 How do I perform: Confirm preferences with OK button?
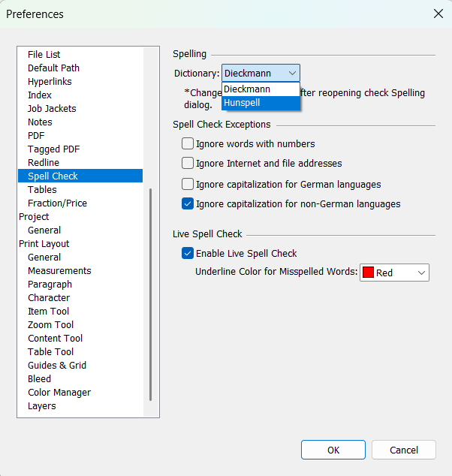[x=333, y=450]
